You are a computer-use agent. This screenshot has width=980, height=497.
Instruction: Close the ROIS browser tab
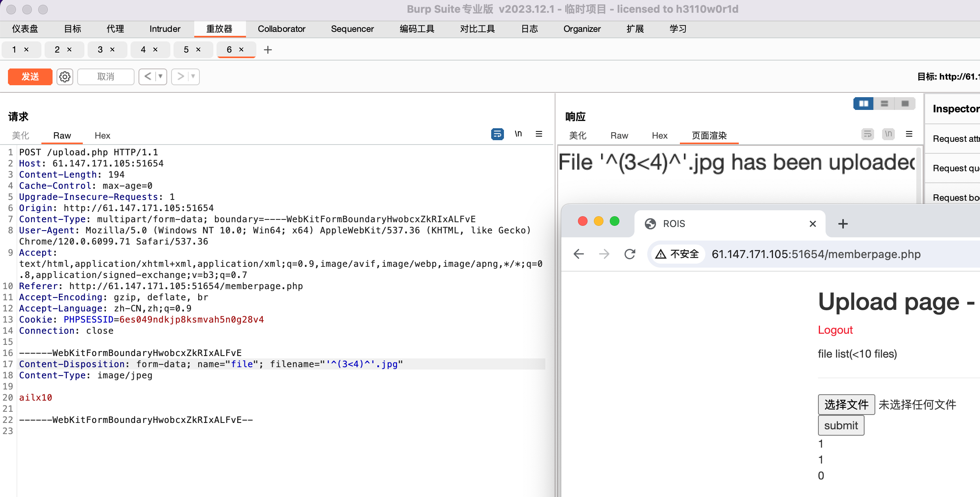(813, 224)
